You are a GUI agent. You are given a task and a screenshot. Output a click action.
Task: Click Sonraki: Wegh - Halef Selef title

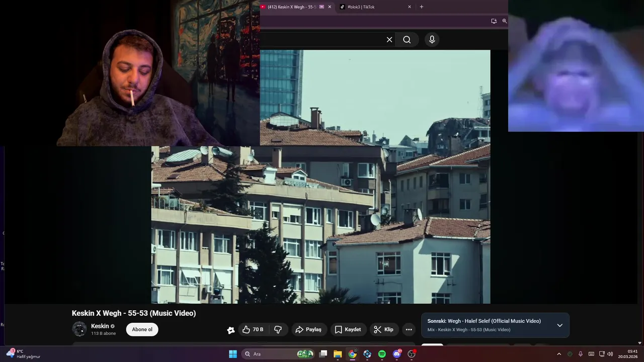[x=484, y=321]
